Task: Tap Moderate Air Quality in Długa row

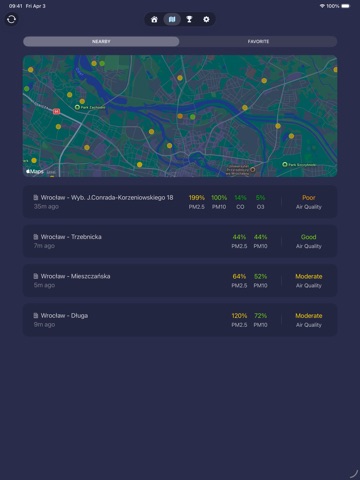Action: [309, 320]
